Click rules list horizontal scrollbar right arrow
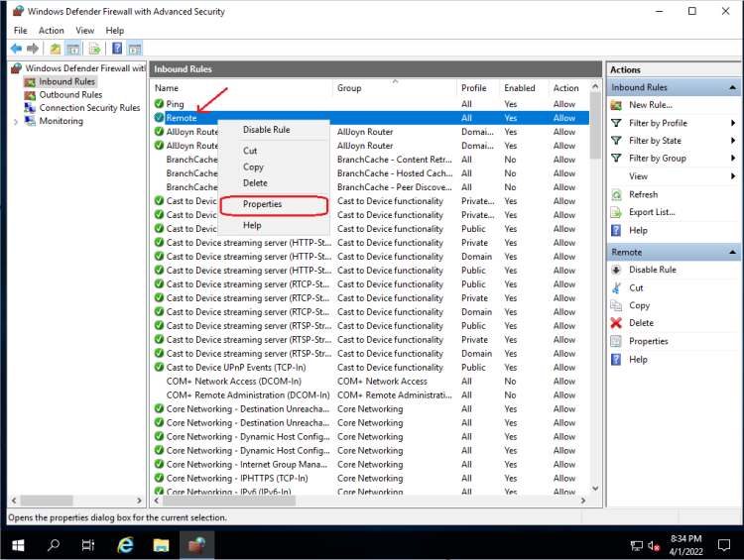Image resolution: width=744 pixels, height=560 pixels. click(583, 501)
